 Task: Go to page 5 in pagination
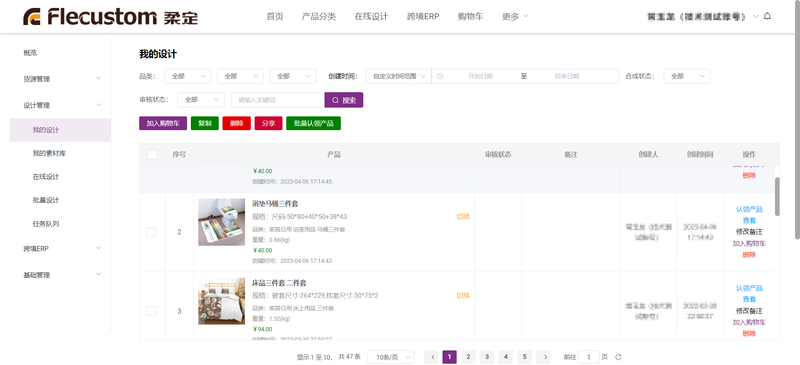pos(524,357)
